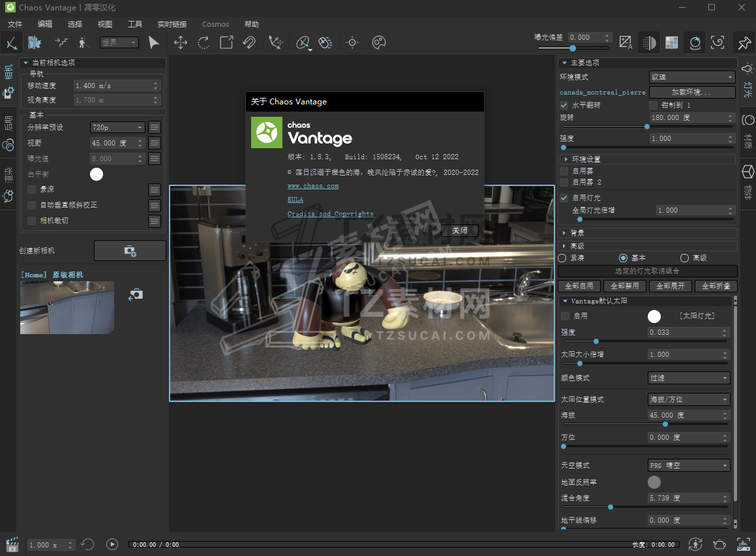Image resolution: width=756 pixels, height=556 pixels.
Task: Open the 实时链接 menu
Action: 172,24
